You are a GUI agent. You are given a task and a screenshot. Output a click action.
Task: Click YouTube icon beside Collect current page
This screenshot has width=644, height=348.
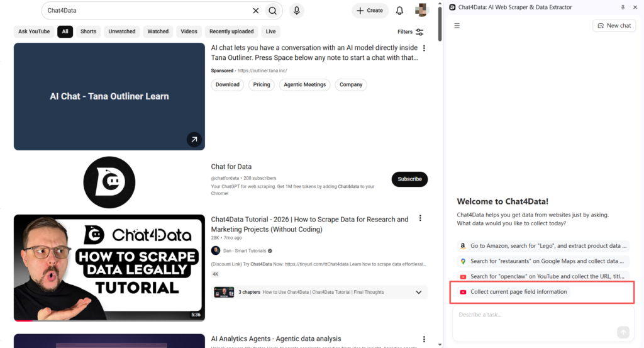463,292
